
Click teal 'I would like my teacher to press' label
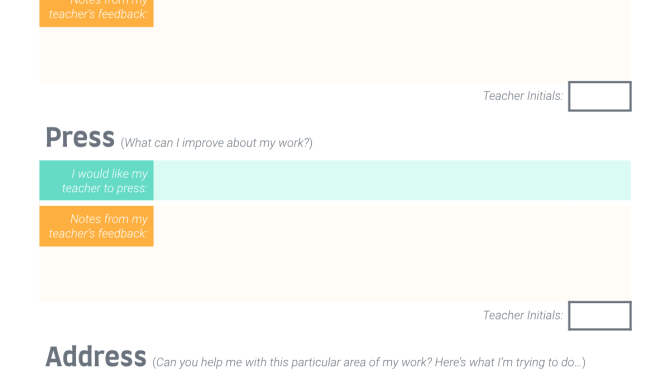coord(97,180)
